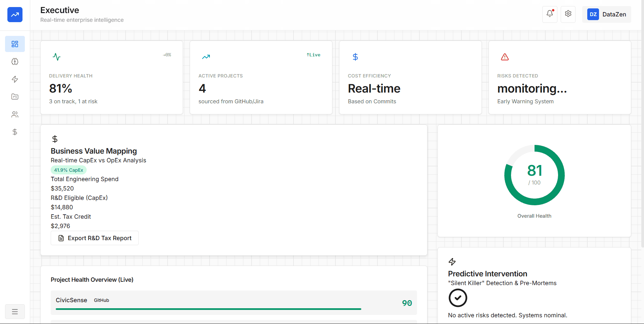Click the DZ avatar badge

pyautogui.click(x=593, y=14)
